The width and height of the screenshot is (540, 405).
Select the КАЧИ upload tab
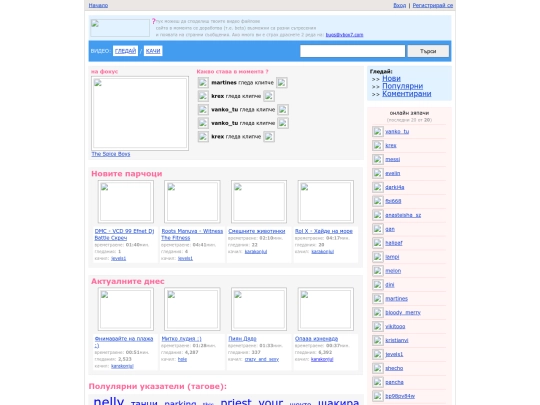(x=153, y=51)
